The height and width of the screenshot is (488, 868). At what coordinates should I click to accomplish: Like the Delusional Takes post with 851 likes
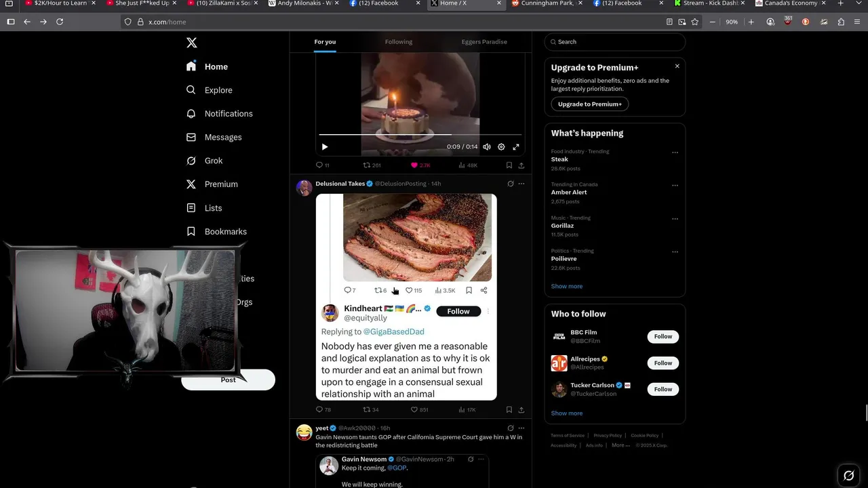tap(420, 410)
